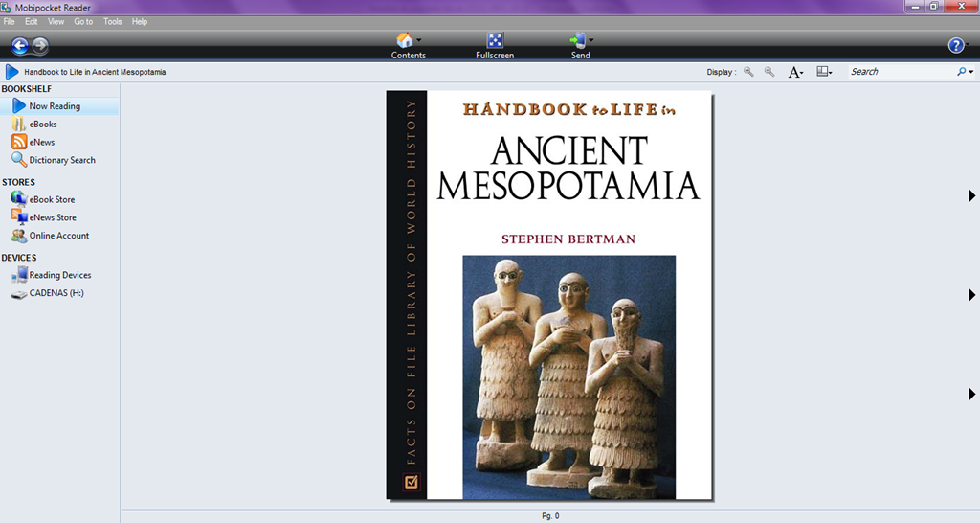Open the help question mark icon

(956, 45)
